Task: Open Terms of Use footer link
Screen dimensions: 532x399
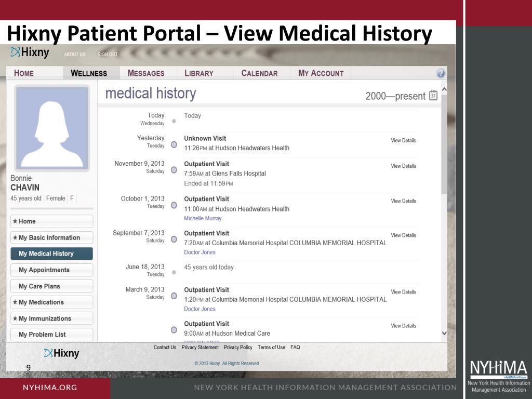Action: coord(271,348)
